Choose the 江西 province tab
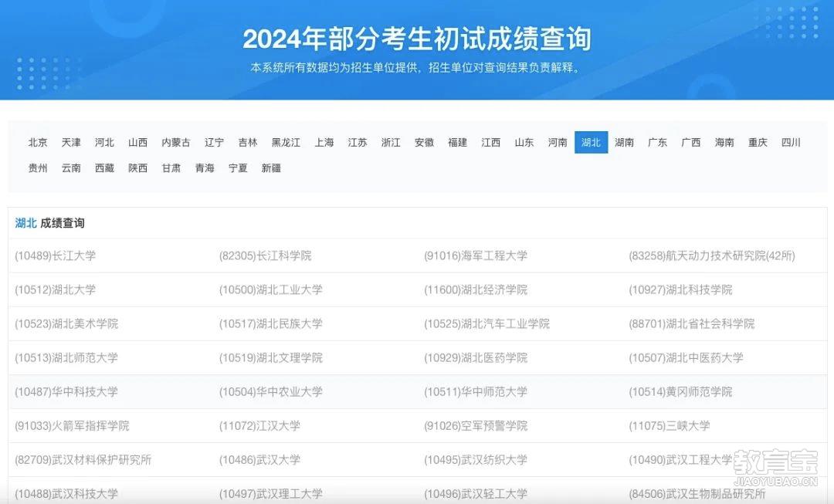834x504 pixels. click(x=491, y=143)
